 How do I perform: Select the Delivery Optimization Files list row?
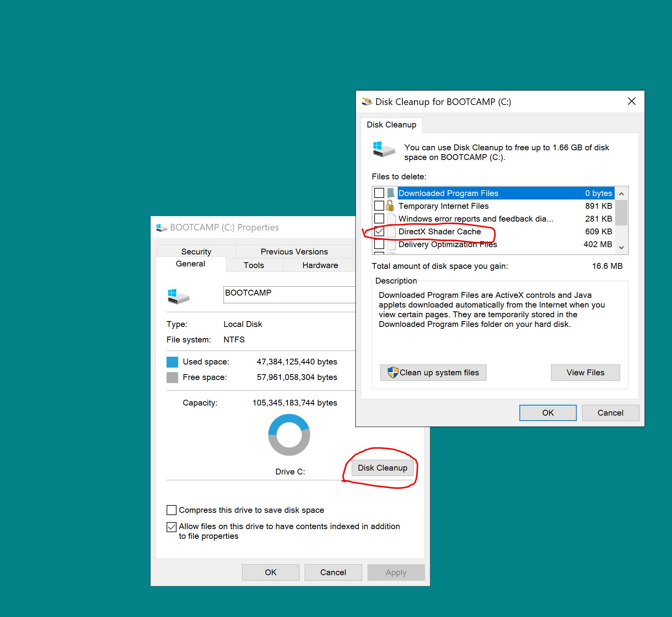coord(493,244)
